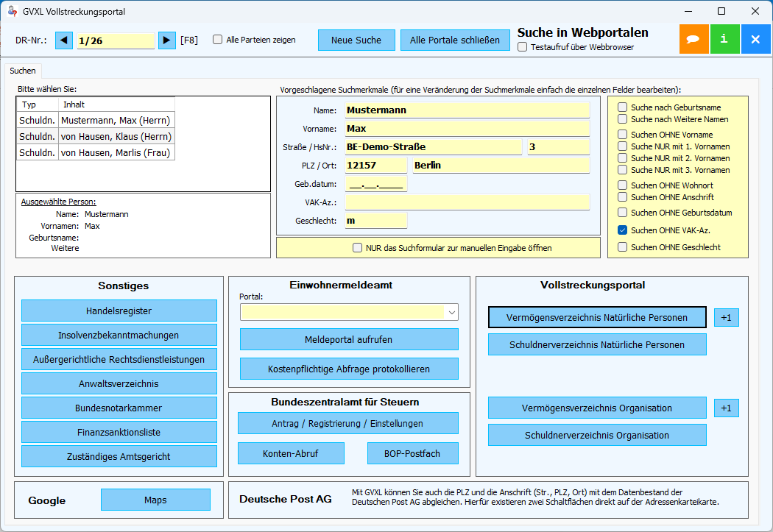Image resolution: width=773 pixels, height=532 pixels.
Task: Focus the Geb.datum date field
Action: (375, 184)
